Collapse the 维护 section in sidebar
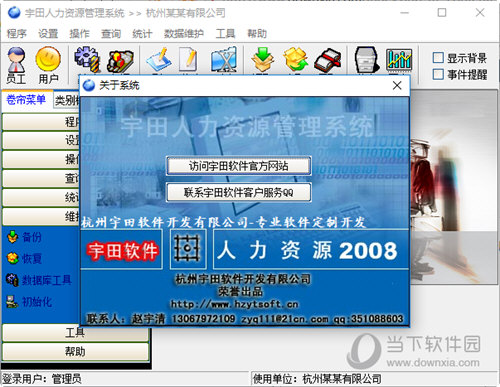This screenshot has height=387, width=500. click(41, 217)
